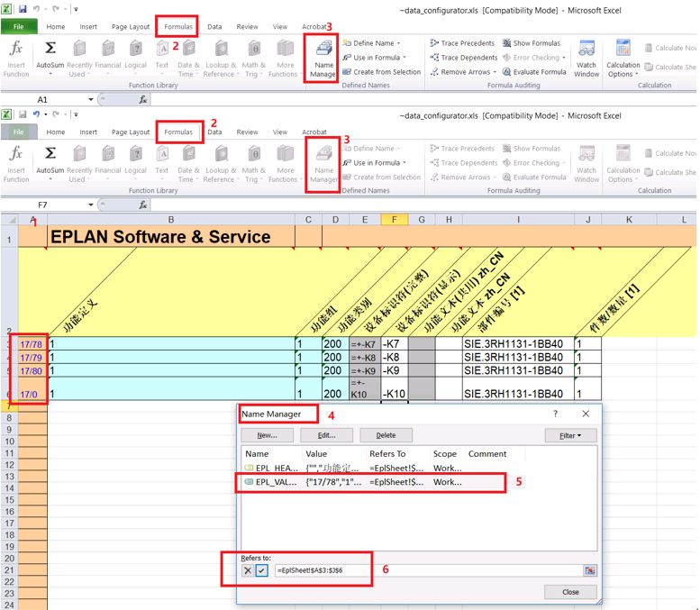
Task: Open the Page Layout tab in top ribbon
Action: [131, 27]
